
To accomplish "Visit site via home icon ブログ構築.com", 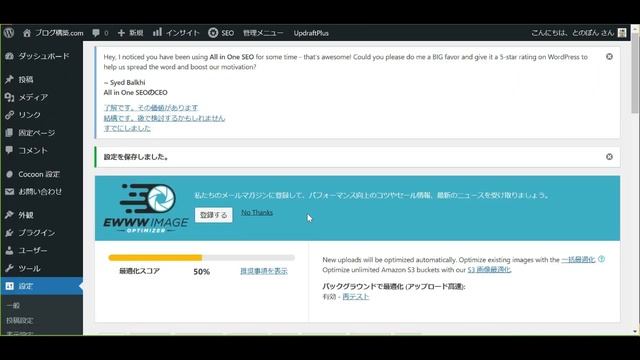I will click(27, 33).
